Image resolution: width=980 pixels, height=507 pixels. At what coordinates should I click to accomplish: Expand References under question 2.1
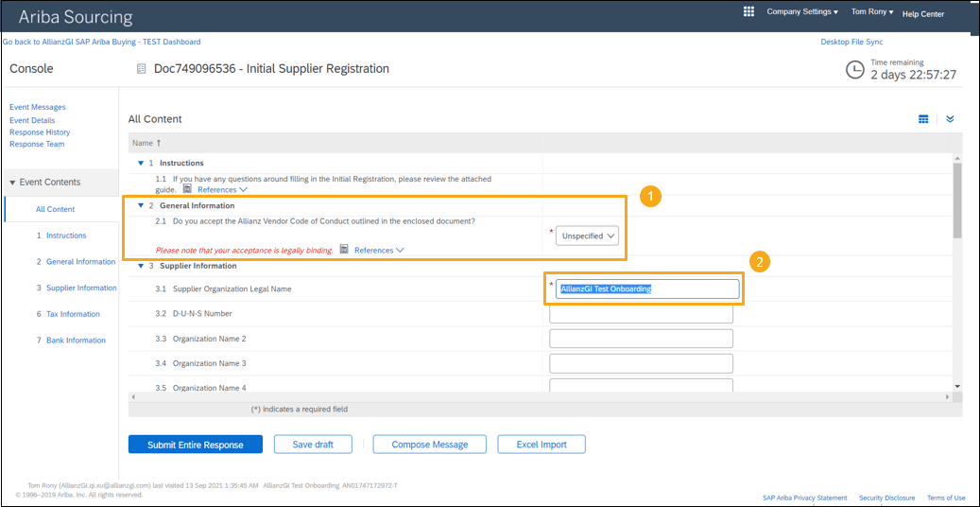tap(379, 250)
